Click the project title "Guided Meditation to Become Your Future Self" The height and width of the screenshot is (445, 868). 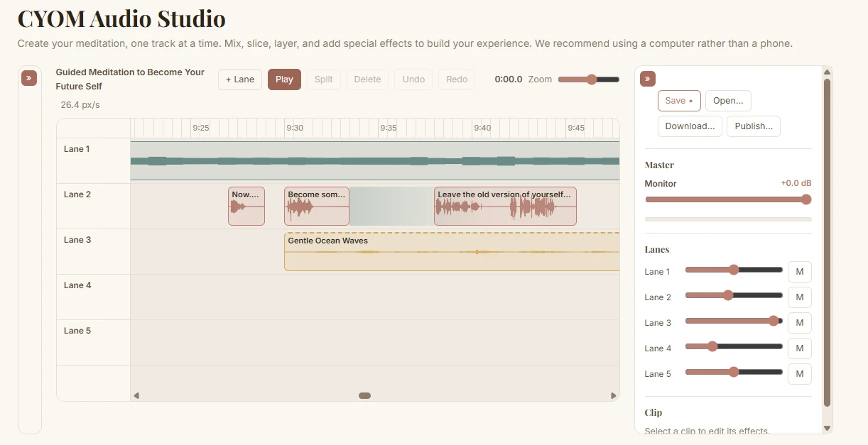(130, 79)
